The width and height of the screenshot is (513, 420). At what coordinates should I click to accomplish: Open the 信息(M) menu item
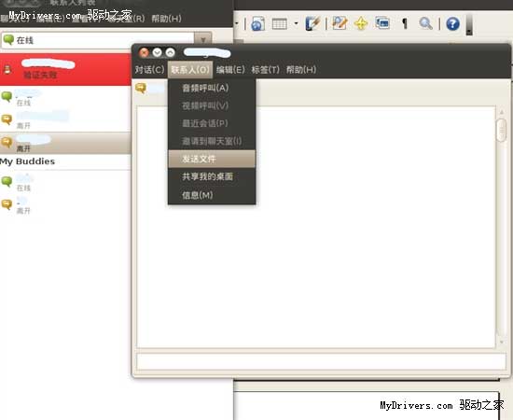212,195
